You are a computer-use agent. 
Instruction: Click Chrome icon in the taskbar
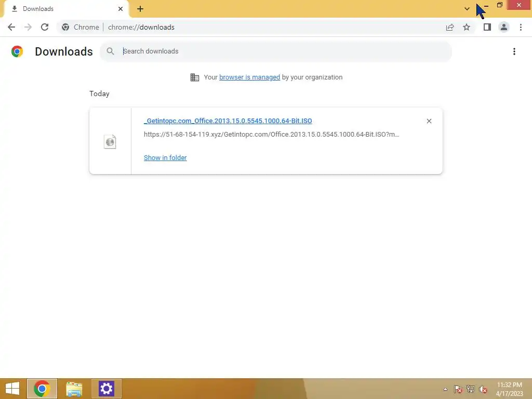[x=42, y=389]
